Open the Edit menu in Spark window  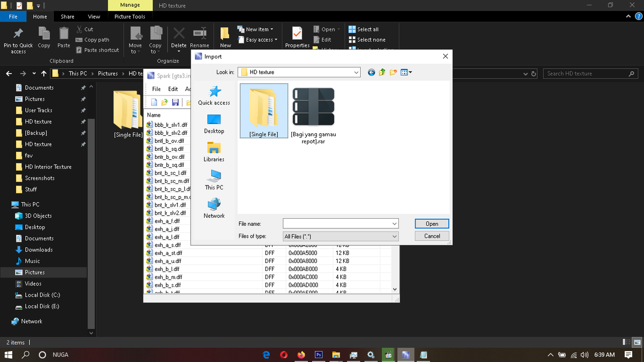[173, 89]
